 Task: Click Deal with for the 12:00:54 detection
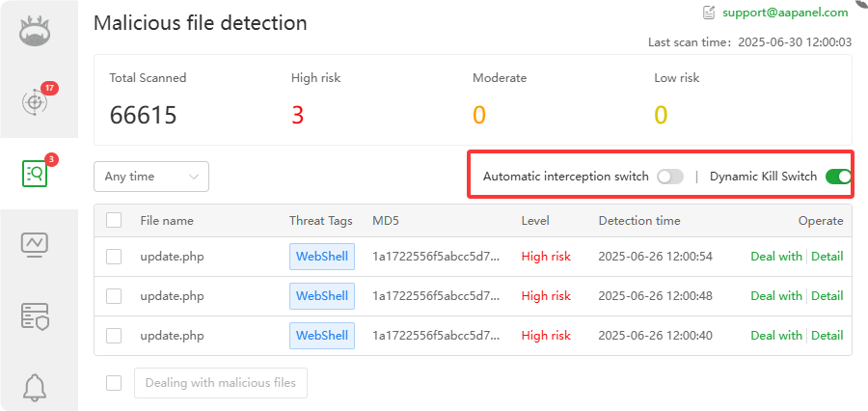[x=775, y=256]
